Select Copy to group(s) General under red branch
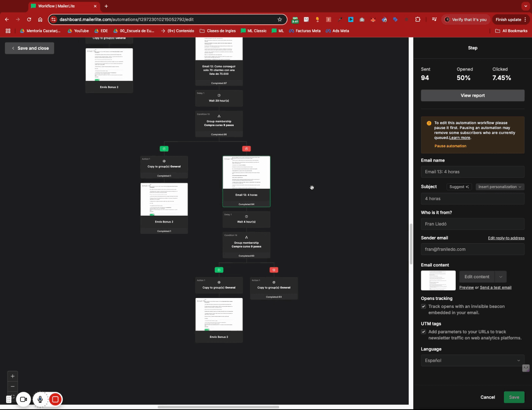Viewport: 532px width, 410px height. click(274, 288)
